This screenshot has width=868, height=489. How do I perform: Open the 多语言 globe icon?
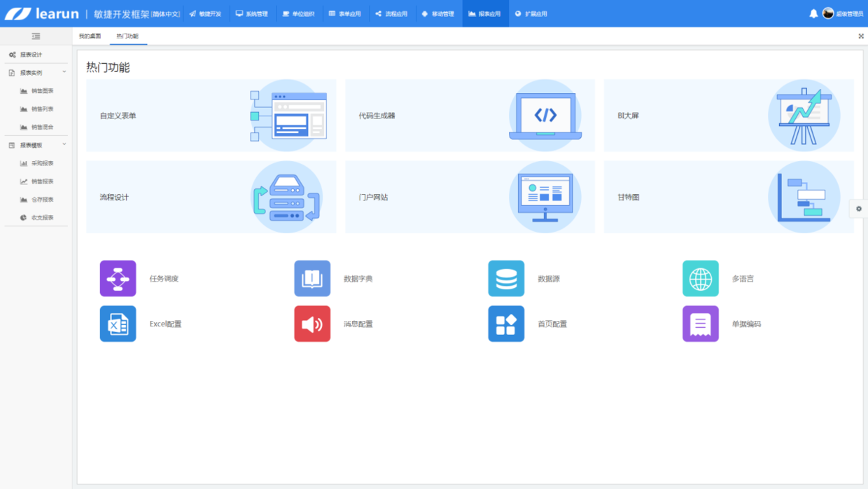click(700, 279)
